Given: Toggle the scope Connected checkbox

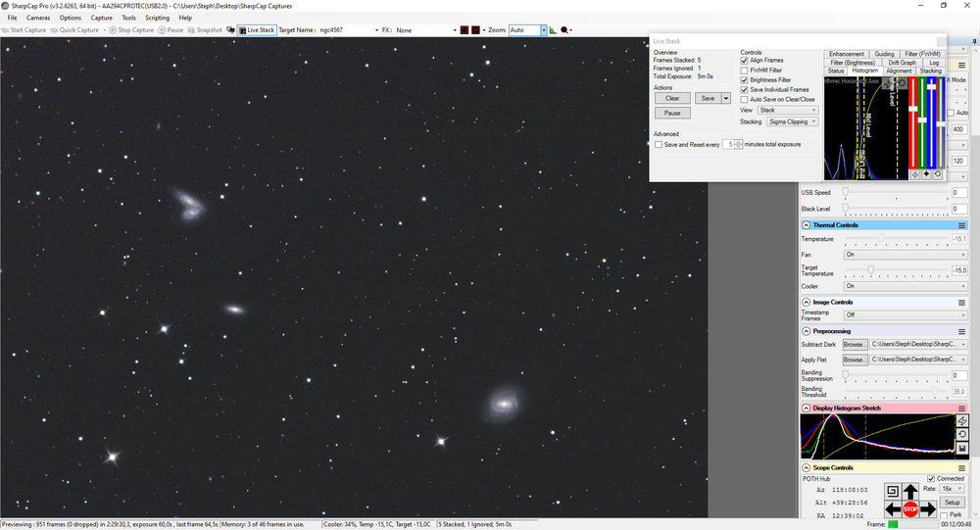Looking at the screenshot, I should 931,479.
